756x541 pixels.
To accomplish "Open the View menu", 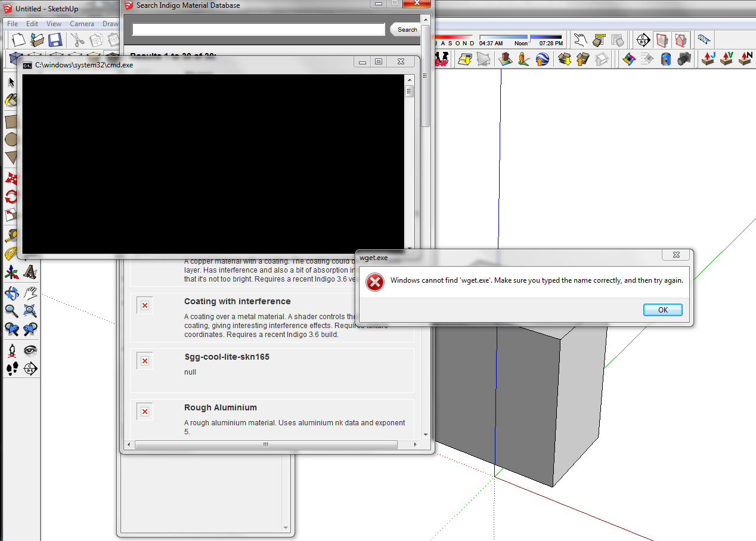I will [x=54, y=24].
